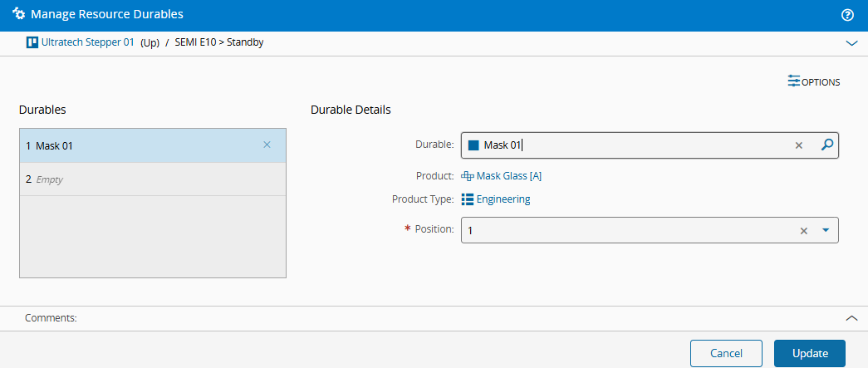Select the Empty position 2 row
Viewport: 868px width, 368px height.
click(153, 179)
